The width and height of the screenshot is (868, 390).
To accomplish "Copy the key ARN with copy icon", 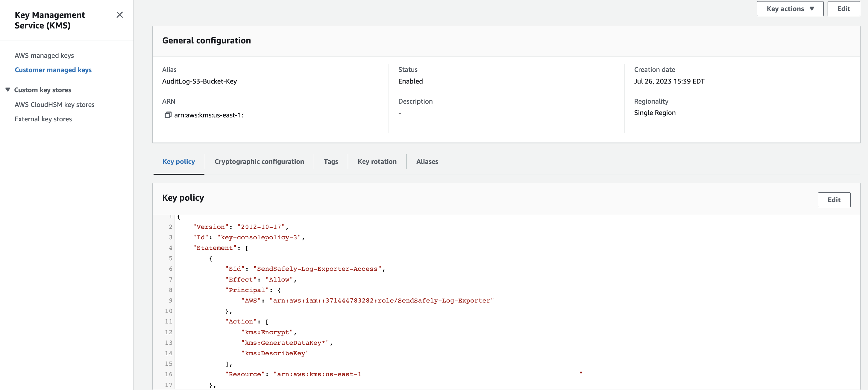I will pos(168,115).
